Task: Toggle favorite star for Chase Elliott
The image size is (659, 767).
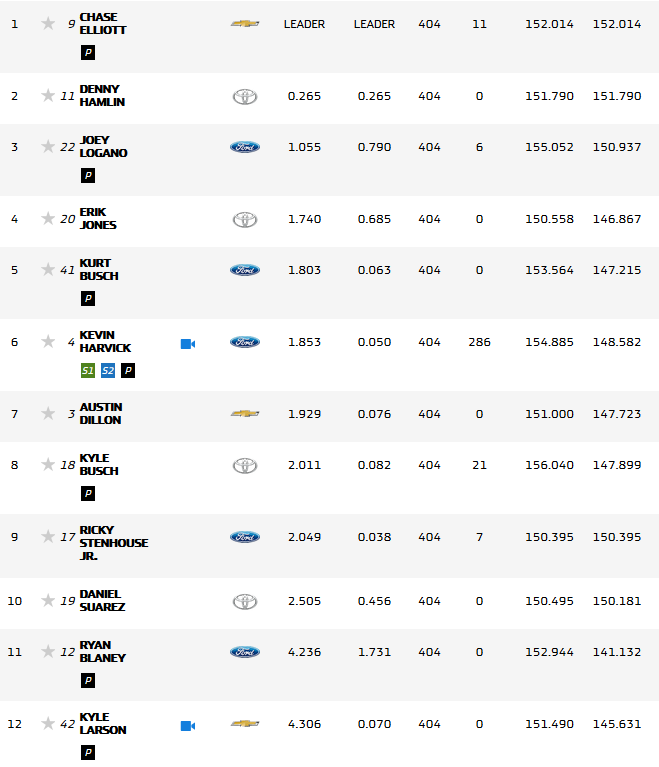Action: [x=48, y=23]
